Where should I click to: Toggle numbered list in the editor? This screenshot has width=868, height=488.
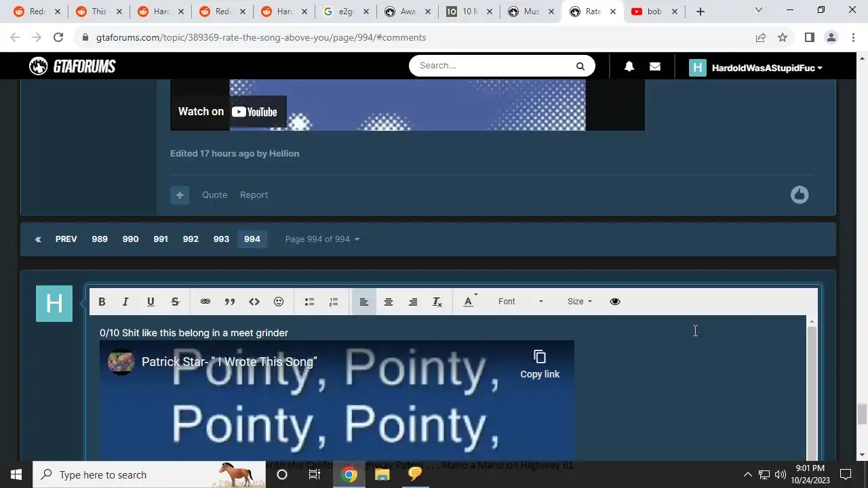334,302
